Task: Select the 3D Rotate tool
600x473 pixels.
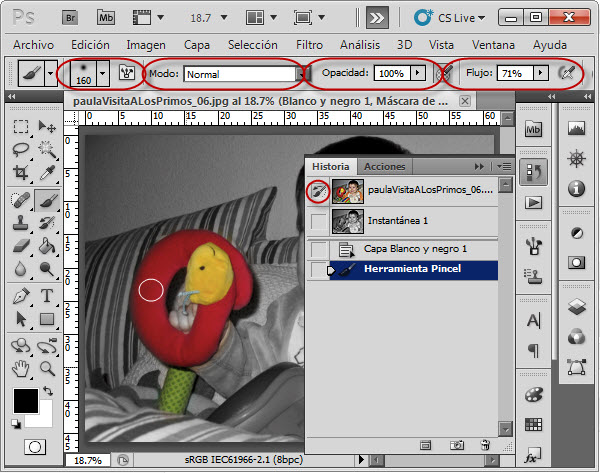Action: [x=21, y=346]
